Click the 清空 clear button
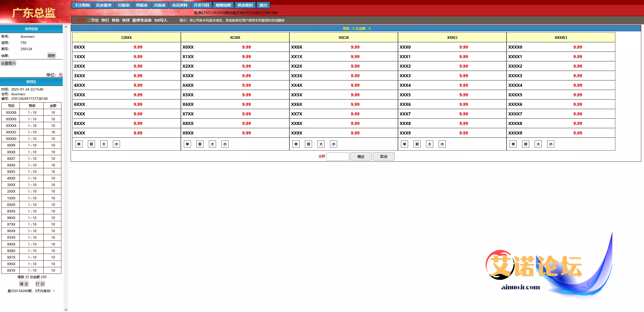Image resolution: width=644 pixels, height=312 pixels. (24, 284)
